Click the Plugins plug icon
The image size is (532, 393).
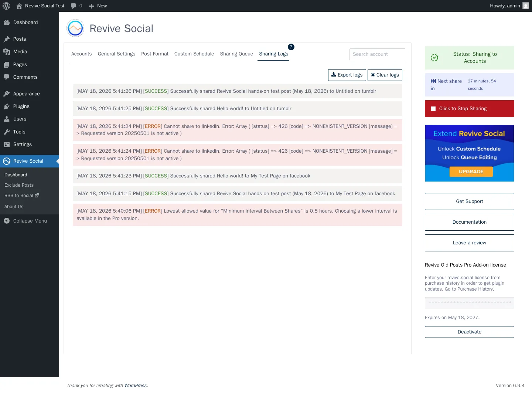(x=7, y=106)
